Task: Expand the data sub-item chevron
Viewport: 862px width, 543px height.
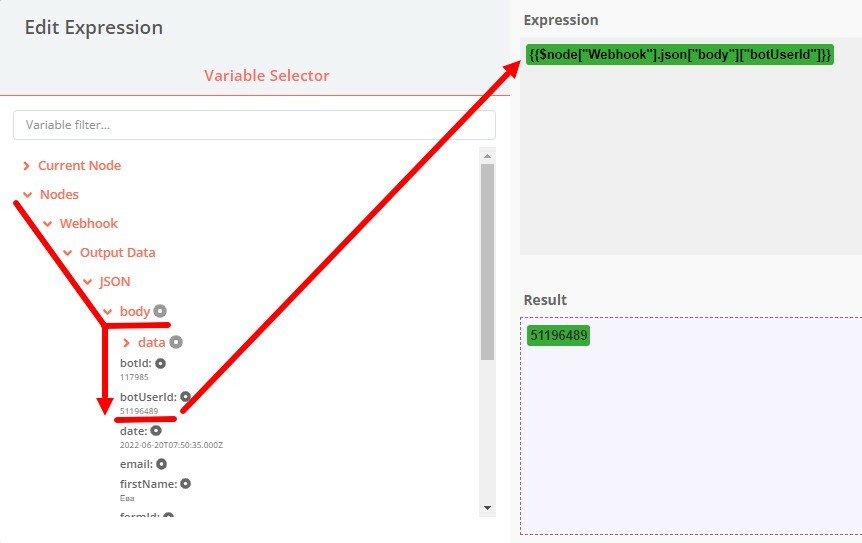Action: [x=126, y=343]
